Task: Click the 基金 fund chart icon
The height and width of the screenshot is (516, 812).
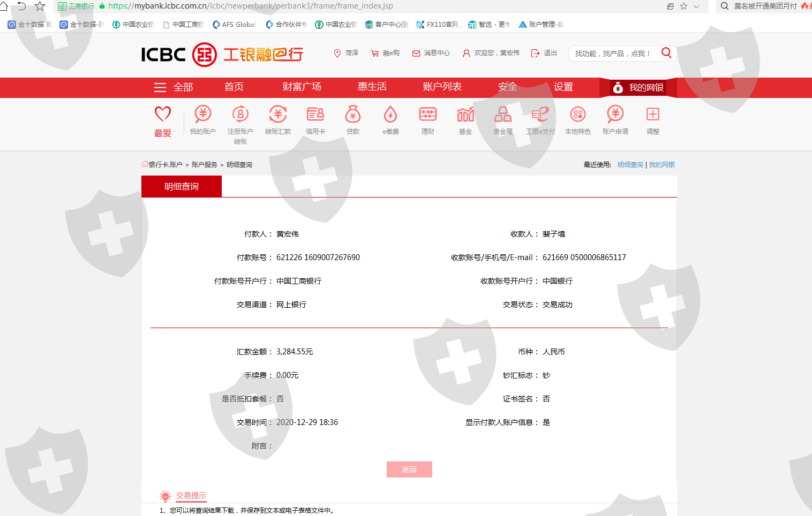Action: pos(465,115)
